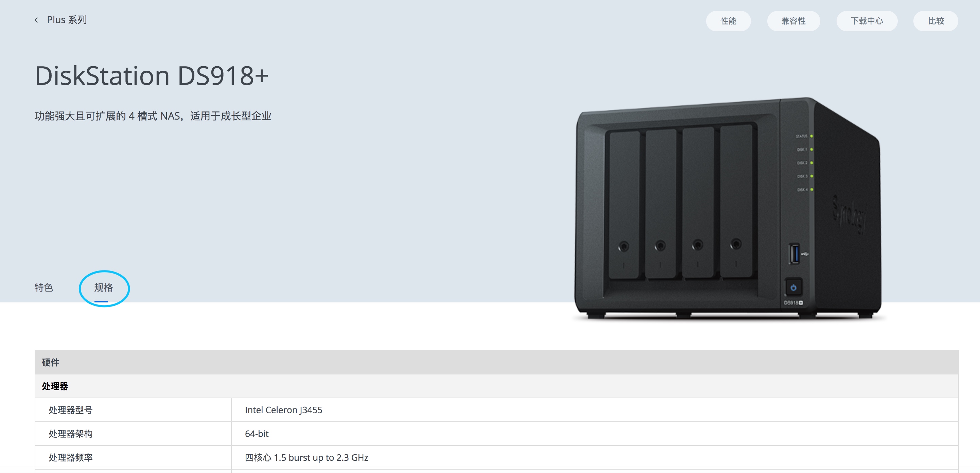Go to 下载中心
Screen dimensions: 980x473
click(867, 21)
